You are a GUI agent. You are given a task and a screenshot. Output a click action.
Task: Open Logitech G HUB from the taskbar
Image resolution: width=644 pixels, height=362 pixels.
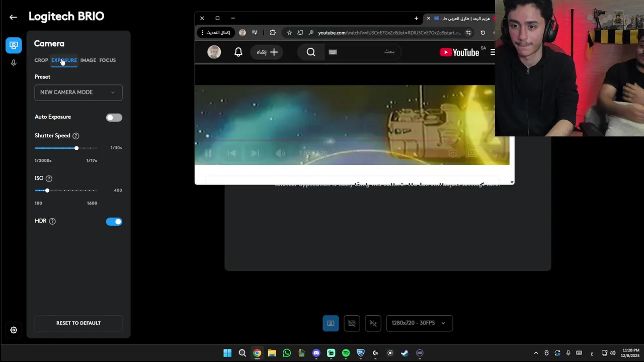pos(375,353)
